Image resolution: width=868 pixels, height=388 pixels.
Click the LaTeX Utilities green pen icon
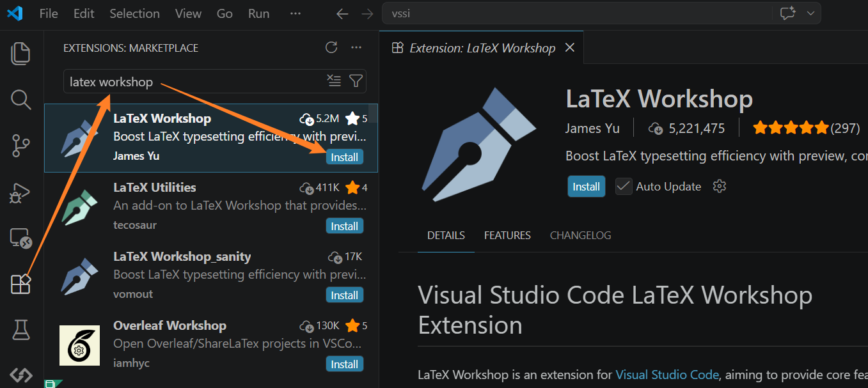[x=80, y=207]
